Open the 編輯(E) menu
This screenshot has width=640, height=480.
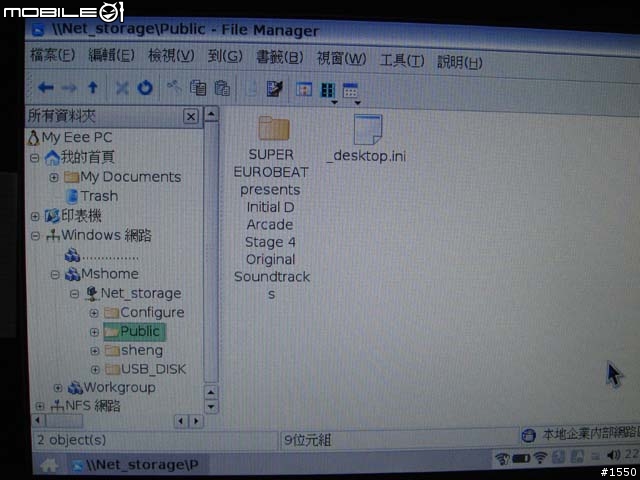click(111, 55)
